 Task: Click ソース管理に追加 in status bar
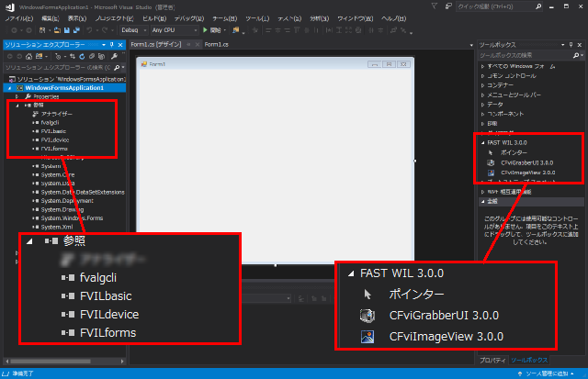547,373
